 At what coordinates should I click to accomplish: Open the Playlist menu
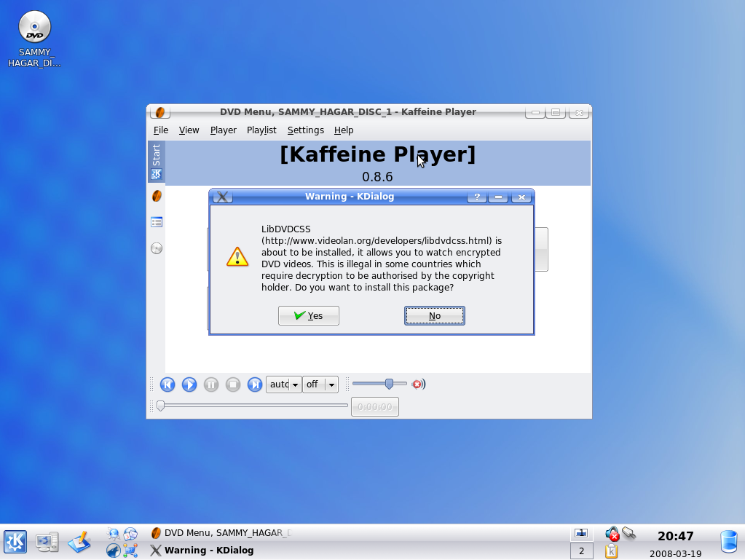261,130
